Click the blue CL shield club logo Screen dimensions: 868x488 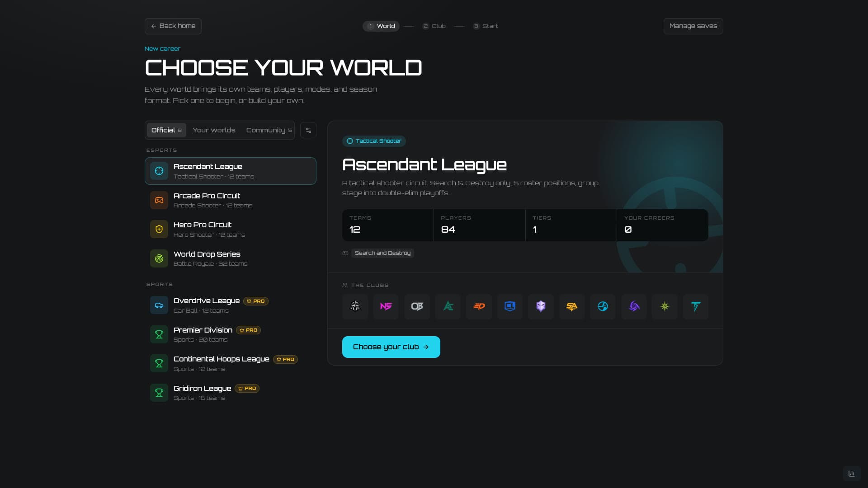pyautogui.click(x=509, y=306)
